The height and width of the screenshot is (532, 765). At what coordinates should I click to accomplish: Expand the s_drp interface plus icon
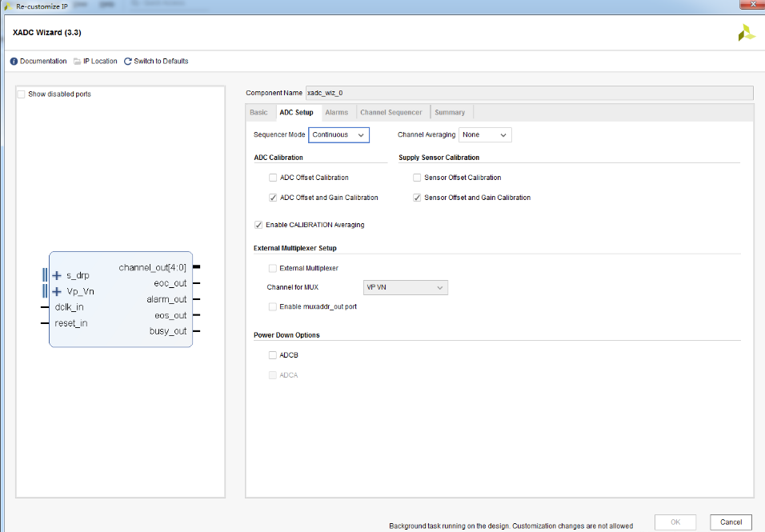[57, 275]
